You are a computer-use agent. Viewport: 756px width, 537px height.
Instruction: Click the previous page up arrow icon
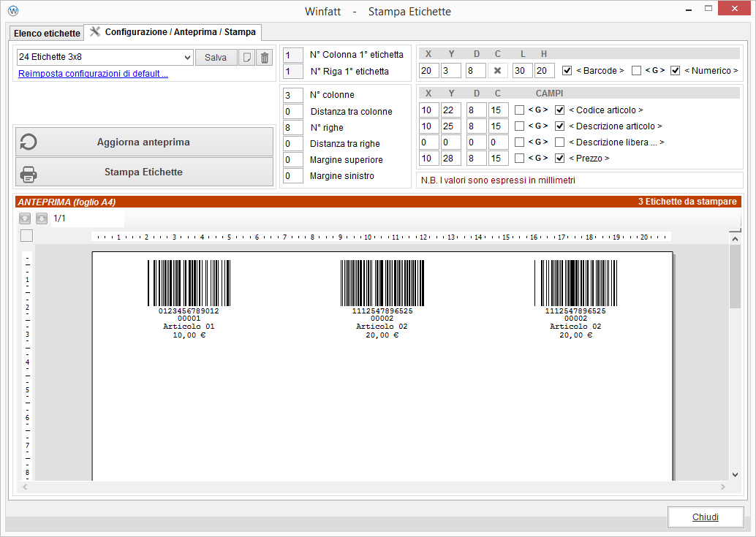click(25, 218)
